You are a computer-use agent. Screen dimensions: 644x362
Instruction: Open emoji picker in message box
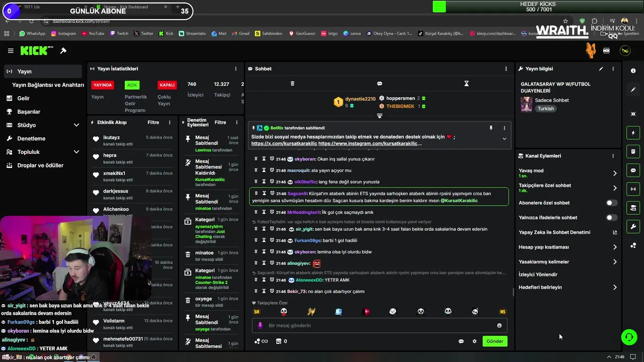[x=499, y=325]
